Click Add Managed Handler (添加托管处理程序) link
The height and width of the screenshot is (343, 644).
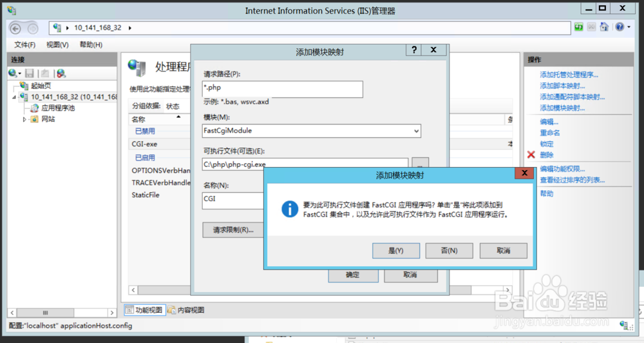click(569, 74)
